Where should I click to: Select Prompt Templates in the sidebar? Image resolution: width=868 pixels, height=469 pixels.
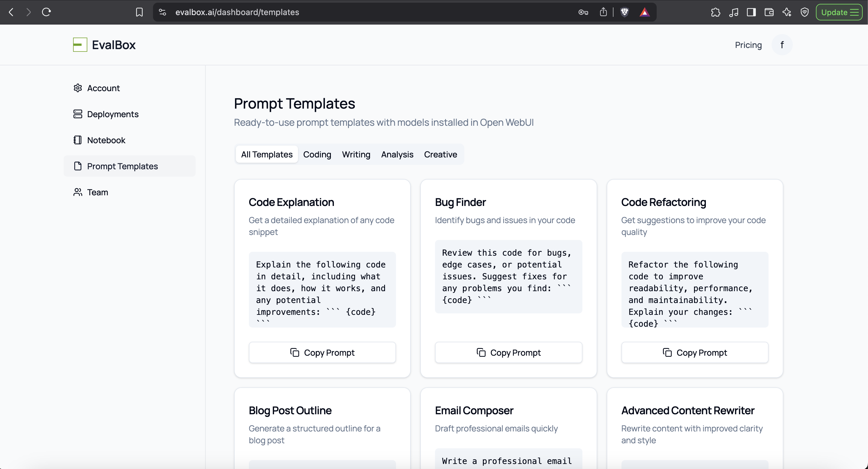click(130, 166)
